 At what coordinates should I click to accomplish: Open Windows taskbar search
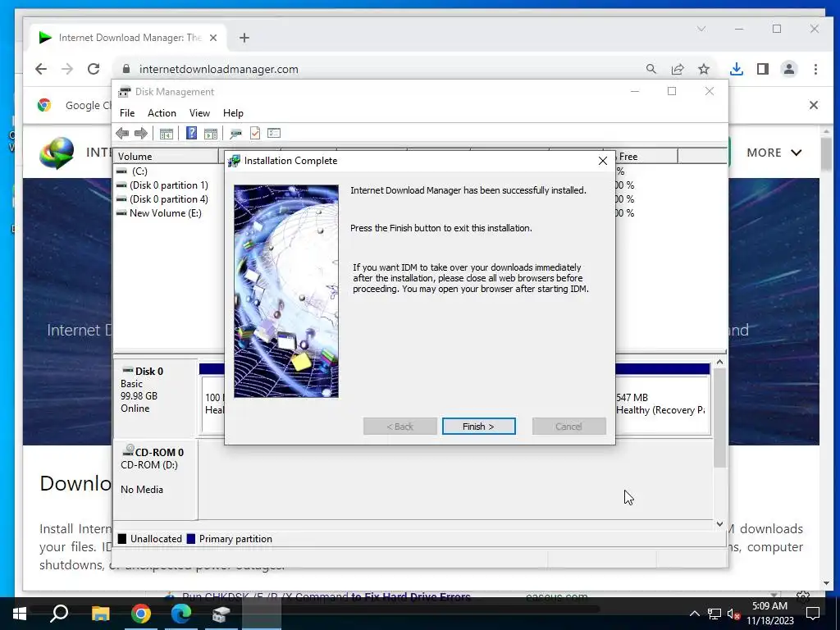coord(59,614)
